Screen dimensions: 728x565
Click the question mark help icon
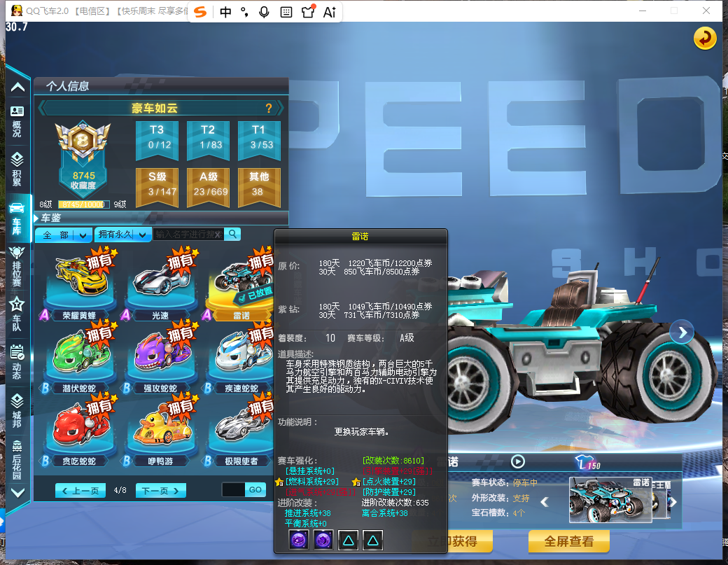point(268,109)
